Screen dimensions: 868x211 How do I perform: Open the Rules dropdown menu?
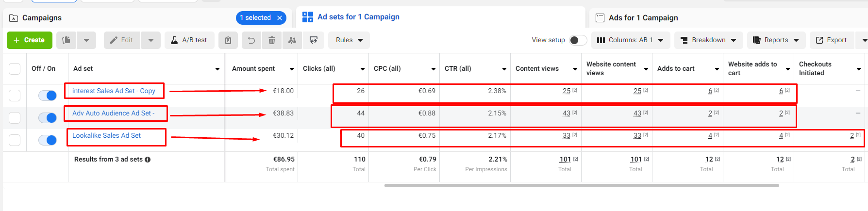[x=349, y=40]
